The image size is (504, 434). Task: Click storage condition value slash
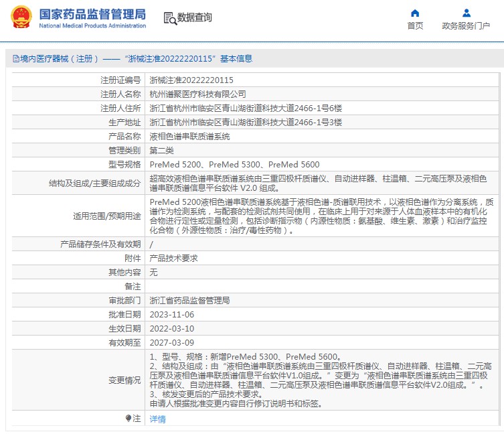pos(151,244)
